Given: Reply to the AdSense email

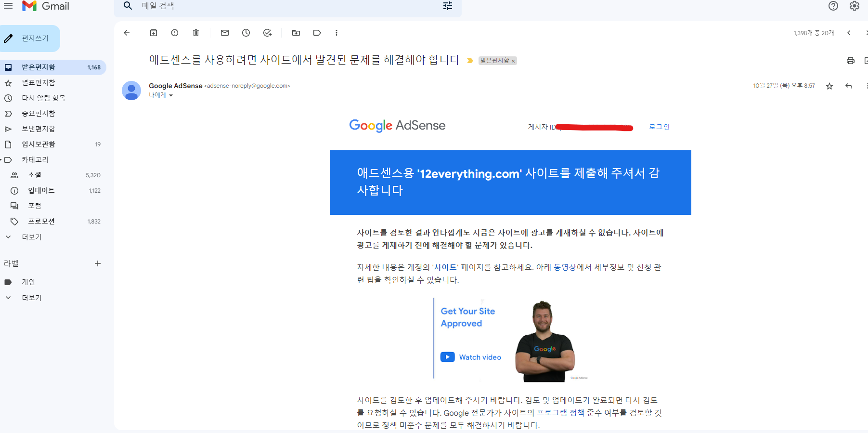Looking at the screenshot, I should click(849, 86).
